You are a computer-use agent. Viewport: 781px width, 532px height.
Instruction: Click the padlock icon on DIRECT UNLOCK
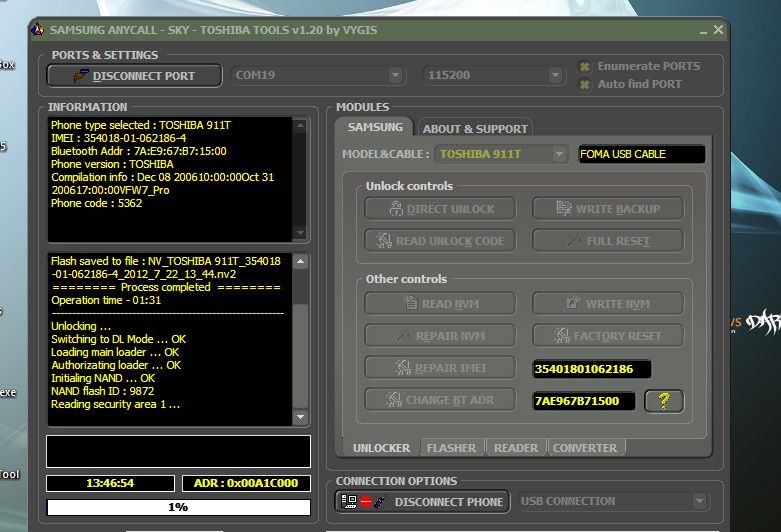pyautogui.click(x=396, y=209)
